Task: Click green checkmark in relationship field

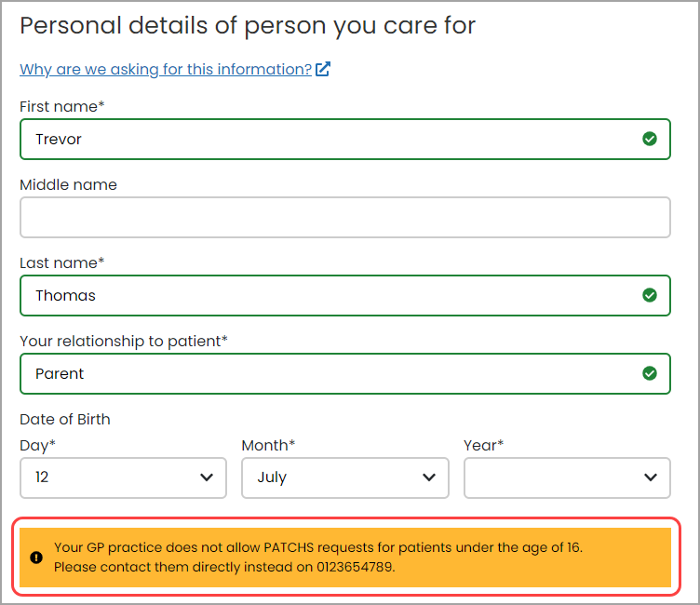Action: click(650, 373)
